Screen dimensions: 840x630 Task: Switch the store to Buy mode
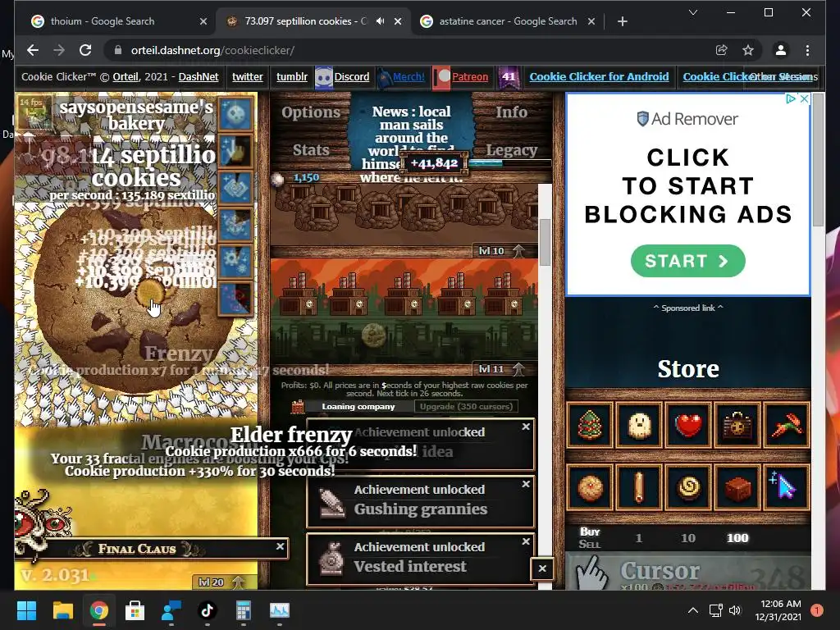590,532
